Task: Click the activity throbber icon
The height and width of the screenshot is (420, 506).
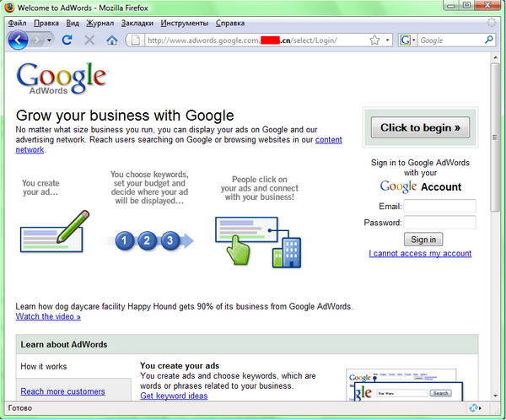Action: (492, 23)
